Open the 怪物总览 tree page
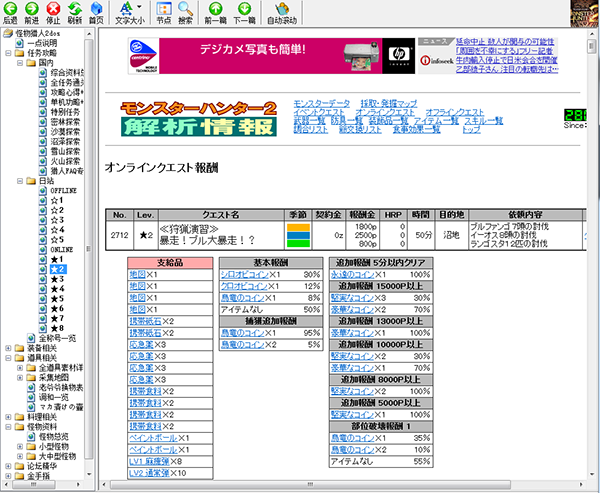The height and width of the screenshot is (493, 600). pos(54,436)
